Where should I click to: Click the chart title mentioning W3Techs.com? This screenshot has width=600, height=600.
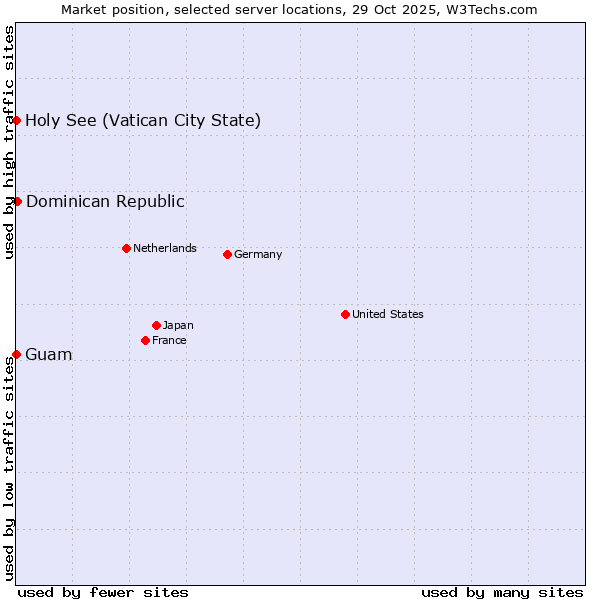[x=299, y=9]
